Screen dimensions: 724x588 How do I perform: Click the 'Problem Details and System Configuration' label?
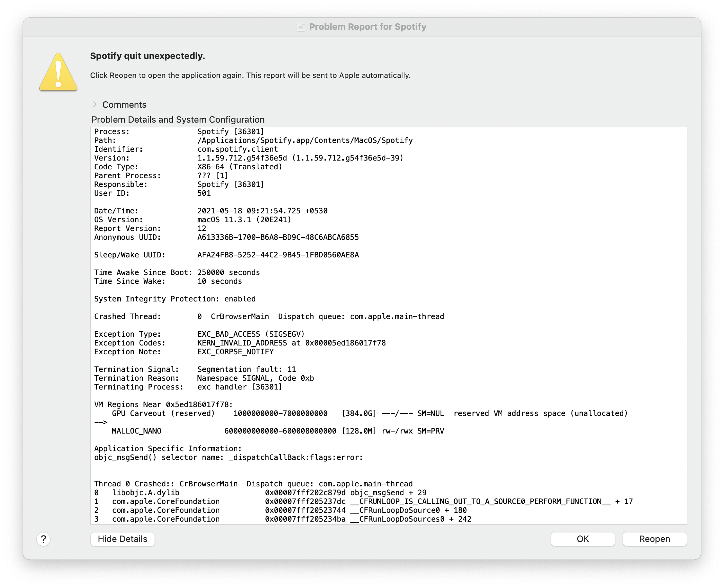pyautogui.click(x=178, y=120)
